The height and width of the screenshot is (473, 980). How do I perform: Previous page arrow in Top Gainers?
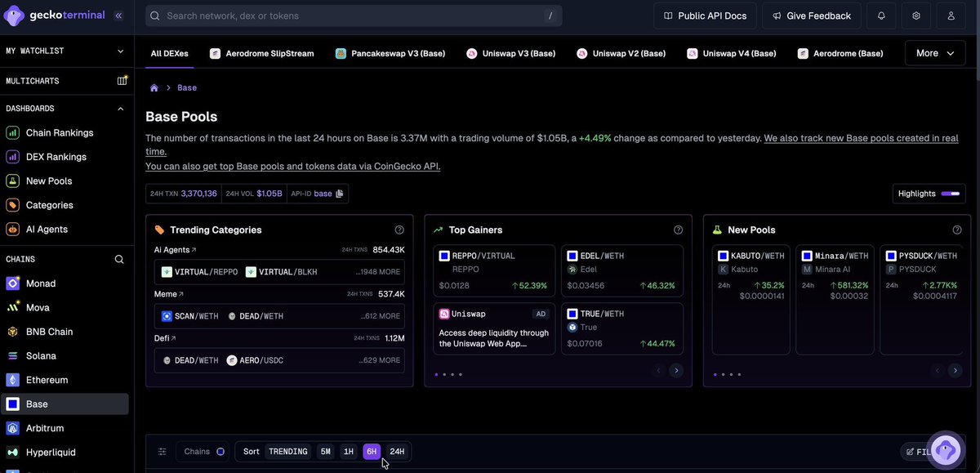(658, 370)
